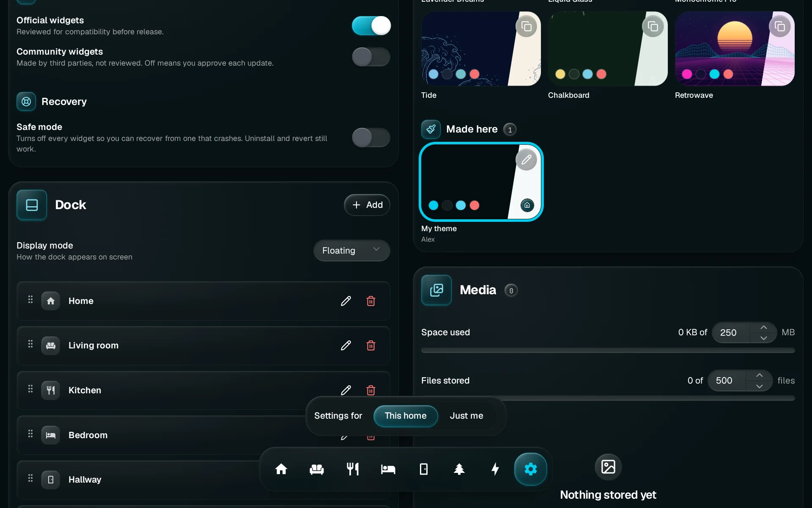
Task: Click the Space used progress bar
Action: [x=608, y=351]
